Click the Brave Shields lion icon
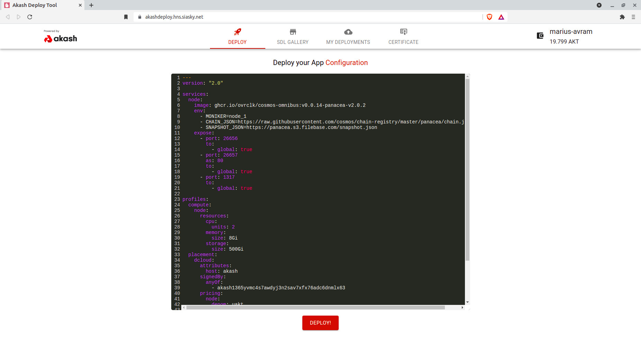 (x=489, y=17)
